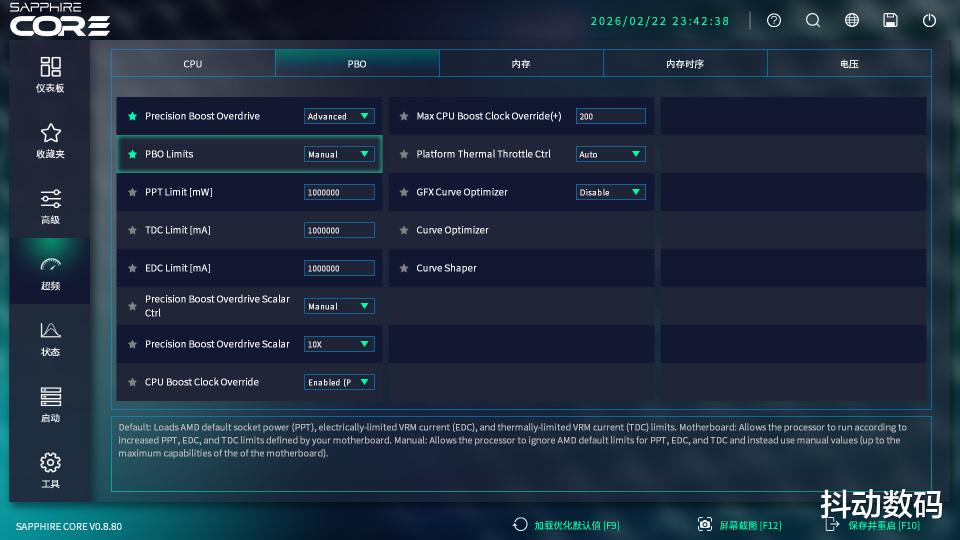The width and height of the screenshot is (960, 540).
Task: Toggle favorite star for Max CPU Boost Clock Override(+)
Action: coord(403,116)
